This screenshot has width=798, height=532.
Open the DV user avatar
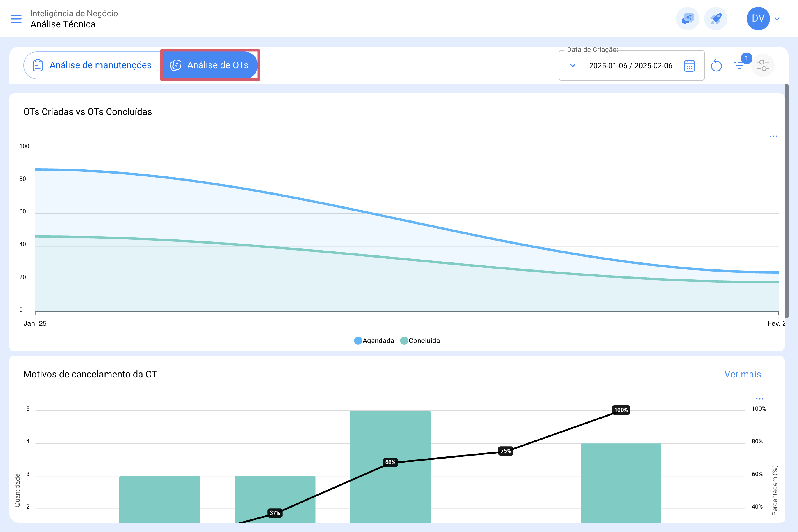click(758, 19)
